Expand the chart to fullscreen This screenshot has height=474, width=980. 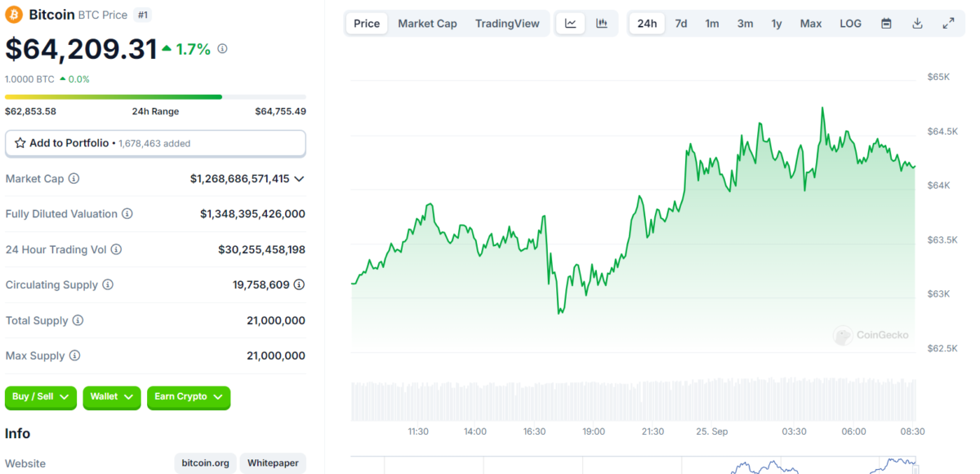coord(948,24)
